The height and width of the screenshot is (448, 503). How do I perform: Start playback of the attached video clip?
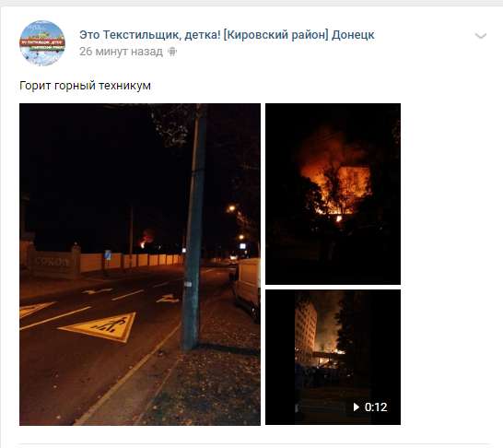click(x=333, y=357)
